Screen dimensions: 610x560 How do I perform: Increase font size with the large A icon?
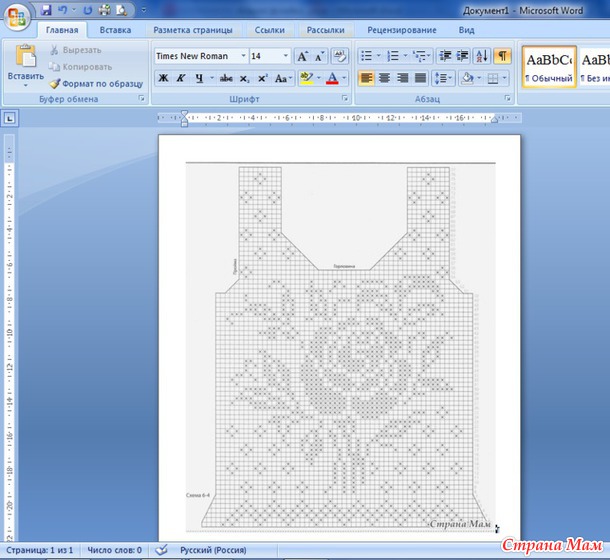302,56
